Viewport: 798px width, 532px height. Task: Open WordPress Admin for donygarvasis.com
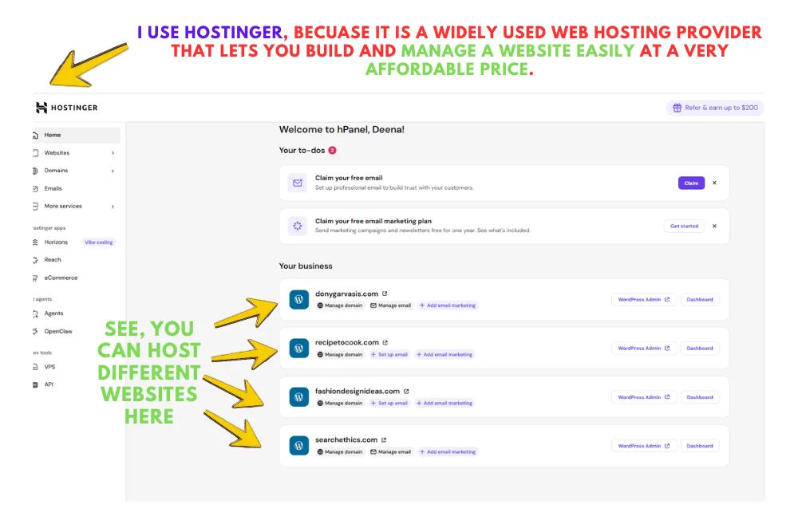644,300
